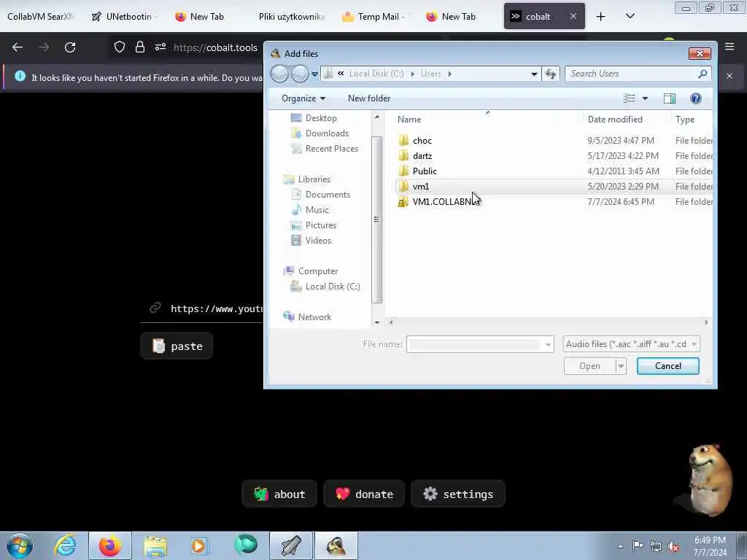Viewport: 747px width, 560px height.
Task: Open cobalt donate page
Action: click(364, 494)
